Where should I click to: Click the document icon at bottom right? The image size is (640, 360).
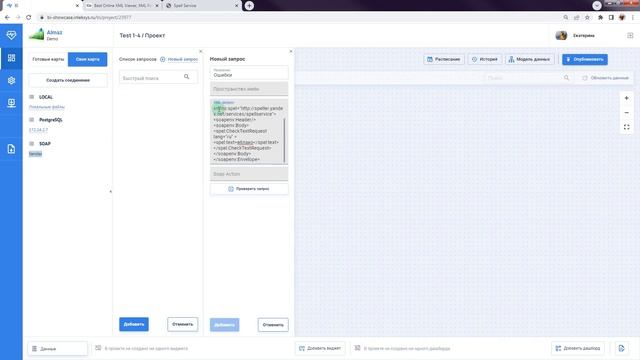pos(622,348)
